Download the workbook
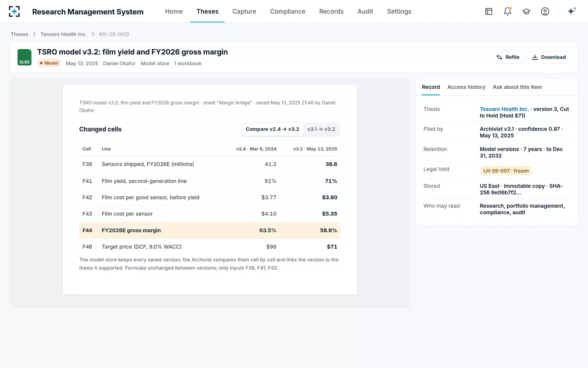Image resolution: width=588 pixels, height=368 pixels. click(549, 57)
